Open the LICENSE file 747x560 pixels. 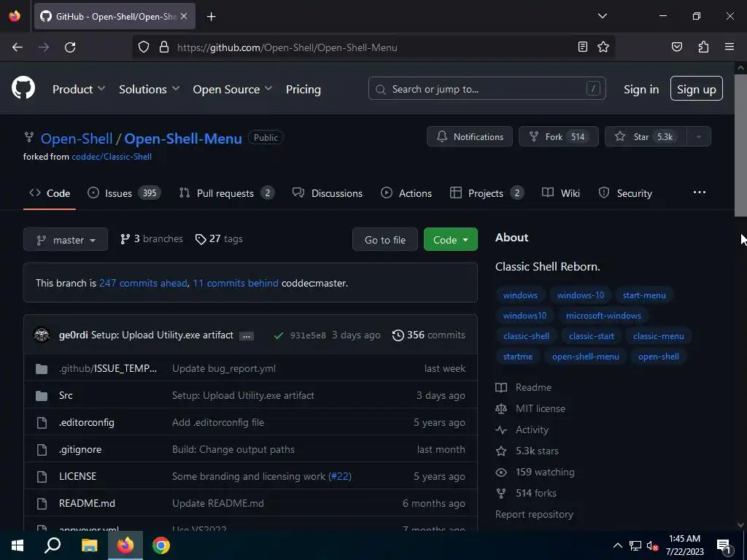click(77, 477)
